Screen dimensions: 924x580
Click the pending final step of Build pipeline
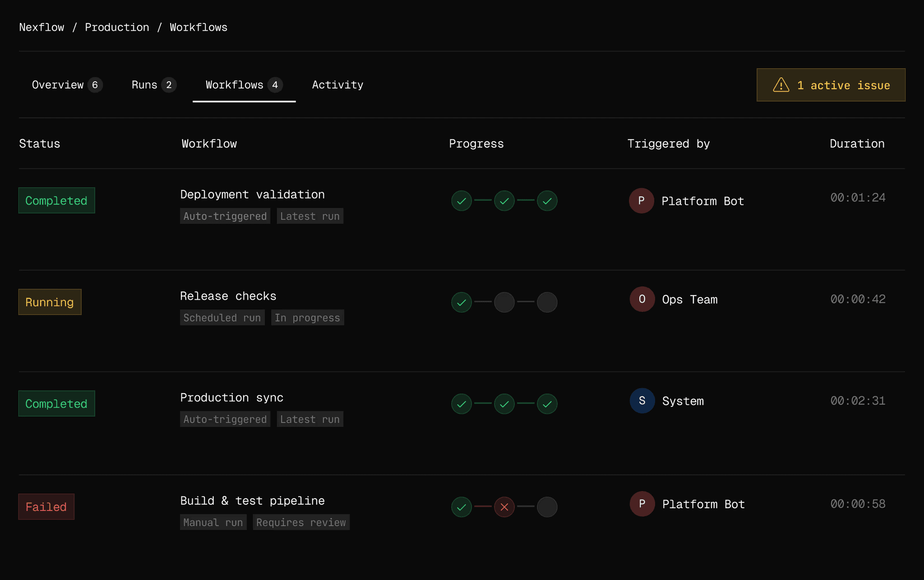click(x=547, y=507)
